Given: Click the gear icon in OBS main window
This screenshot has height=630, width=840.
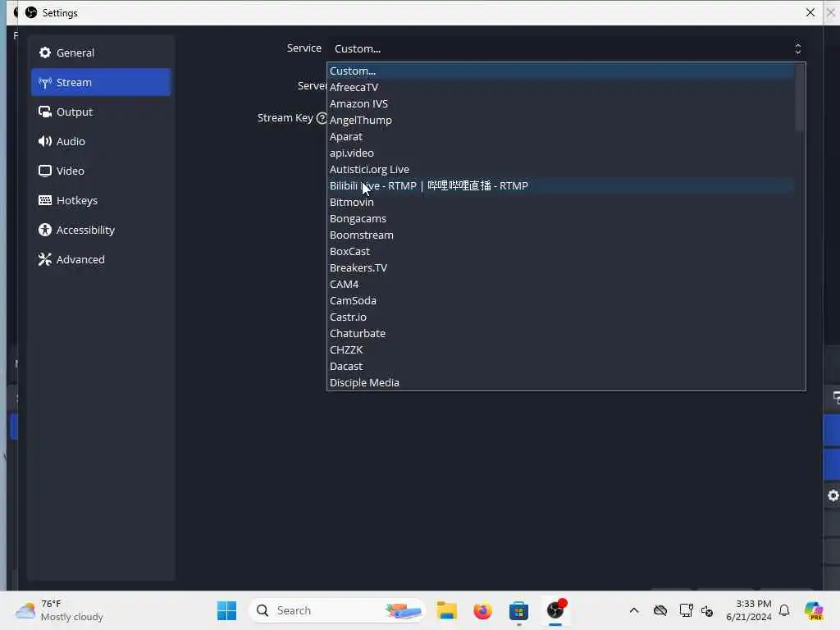Looking at the screenshot, I should (833, 496).
